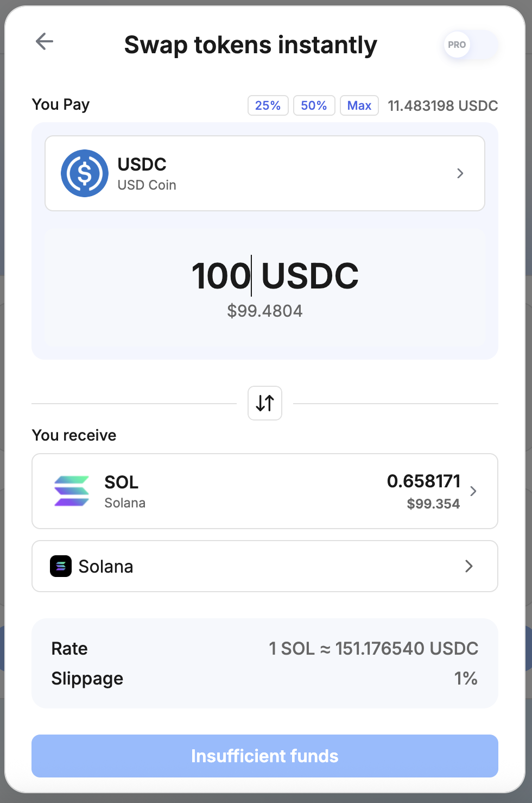Click the 11.483198 USDC balance text

pos(442,105)
